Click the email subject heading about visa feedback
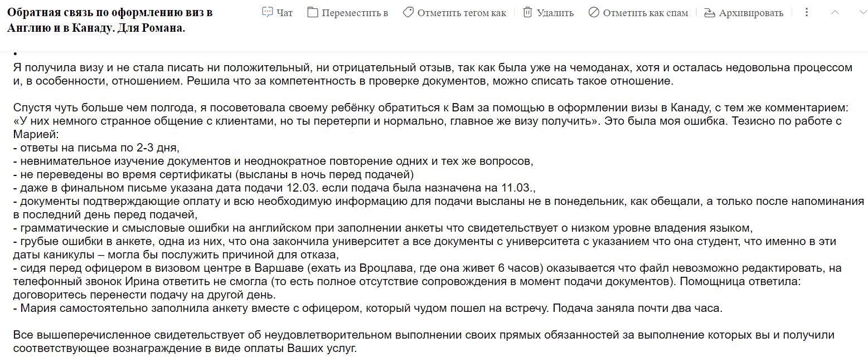This screenshot has height=357, width=868. point(109,17)
